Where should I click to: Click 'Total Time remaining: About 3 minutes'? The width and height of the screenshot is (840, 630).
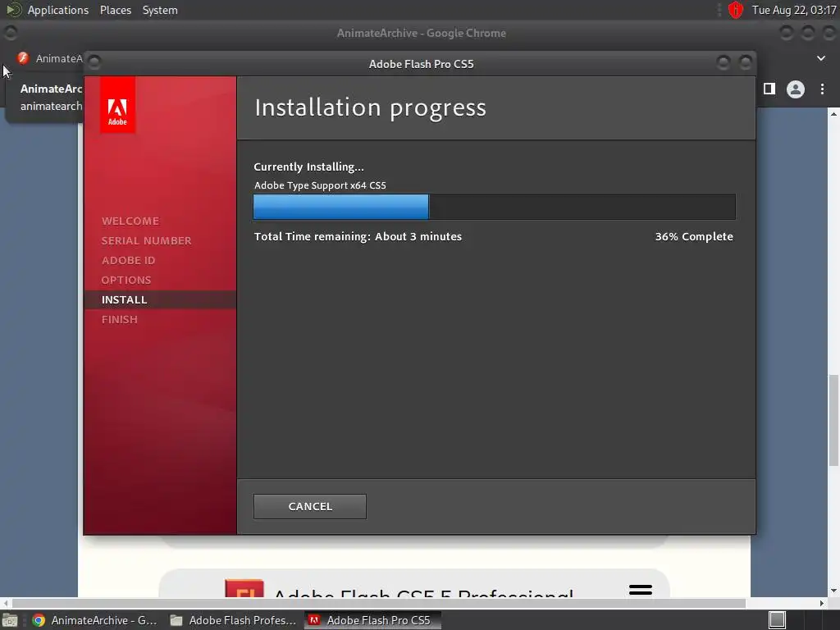click(358, 236)
